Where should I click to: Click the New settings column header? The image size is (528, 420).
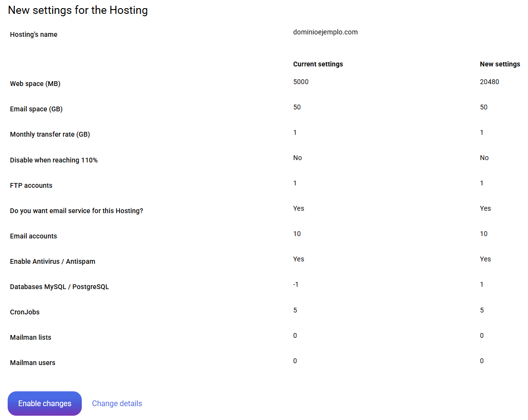pyautogui.click(x=500, y=64)
